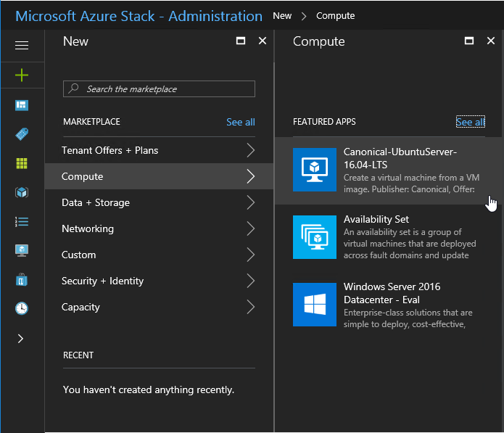Maximize the New blade
This screenshot has width=504, height=433.
tap(241, 41)
